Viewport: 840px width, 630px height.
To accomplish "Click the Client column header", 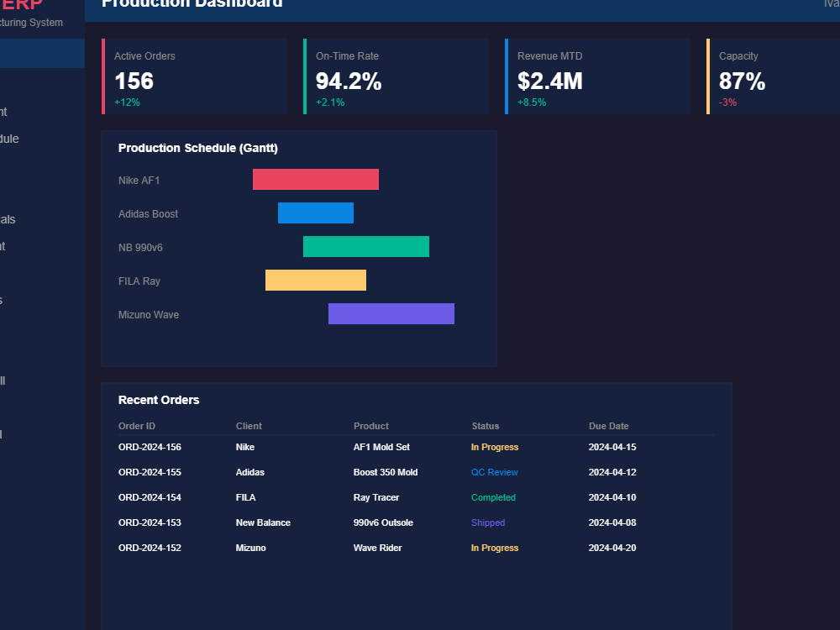I will tap(249, 426).
